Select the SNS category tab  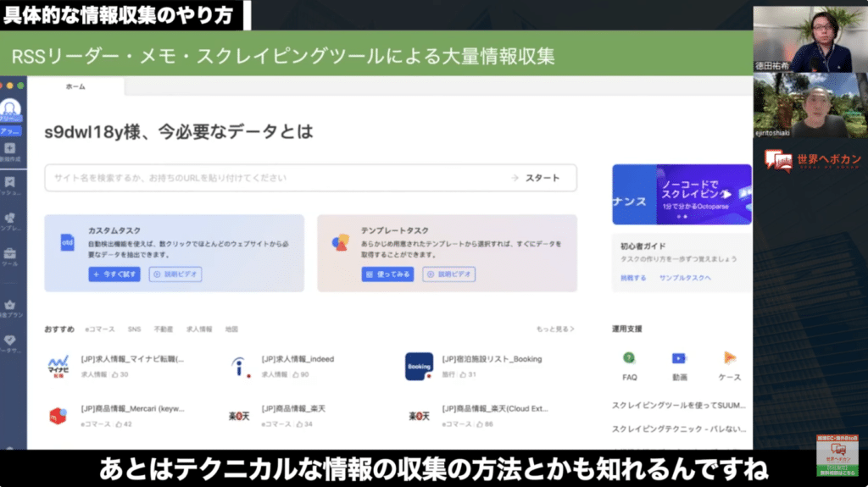[135, 329]
